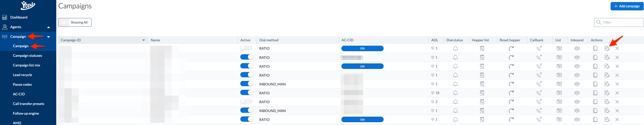Enable the inactive toggle in the seventh row

click(246, 101)
